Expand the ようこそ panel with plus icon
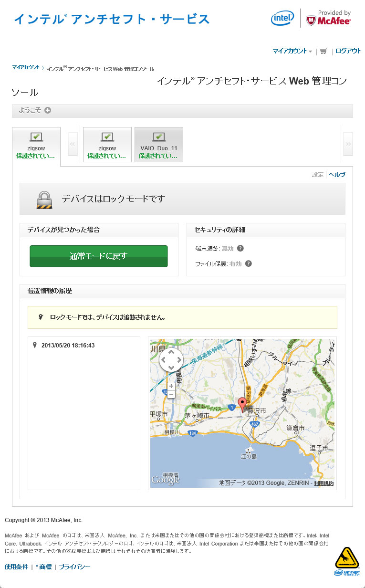 pyautogui.click(x=48, y=110)
